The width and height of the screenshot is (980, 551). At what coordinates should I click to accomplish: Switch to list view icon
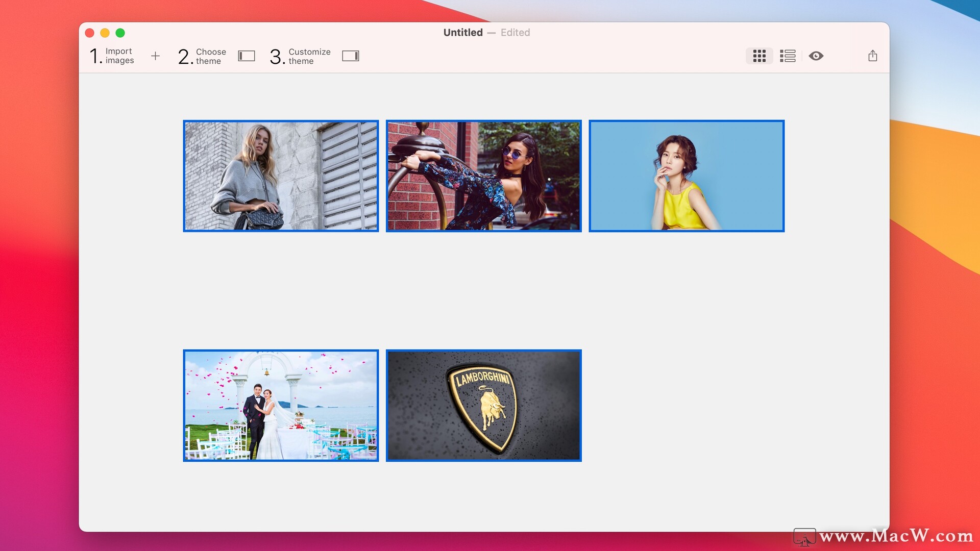(x=788, y=56)
